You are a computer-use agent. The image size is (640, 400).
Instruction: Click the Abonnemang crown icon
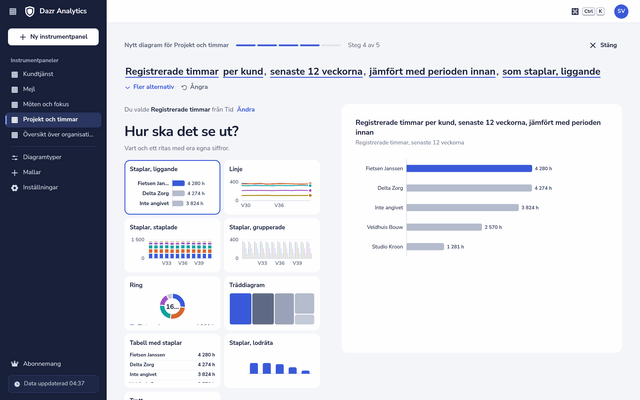coord(15,364)
